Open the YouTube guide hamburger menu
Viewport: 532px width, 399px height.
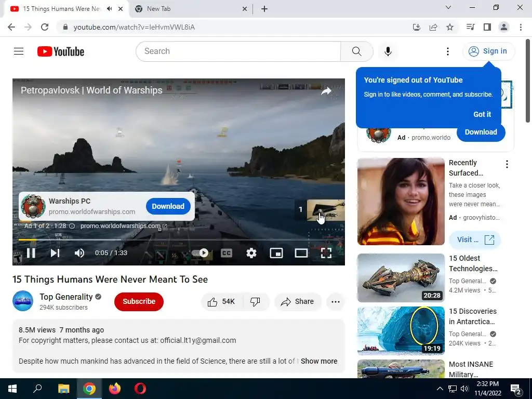19,51
